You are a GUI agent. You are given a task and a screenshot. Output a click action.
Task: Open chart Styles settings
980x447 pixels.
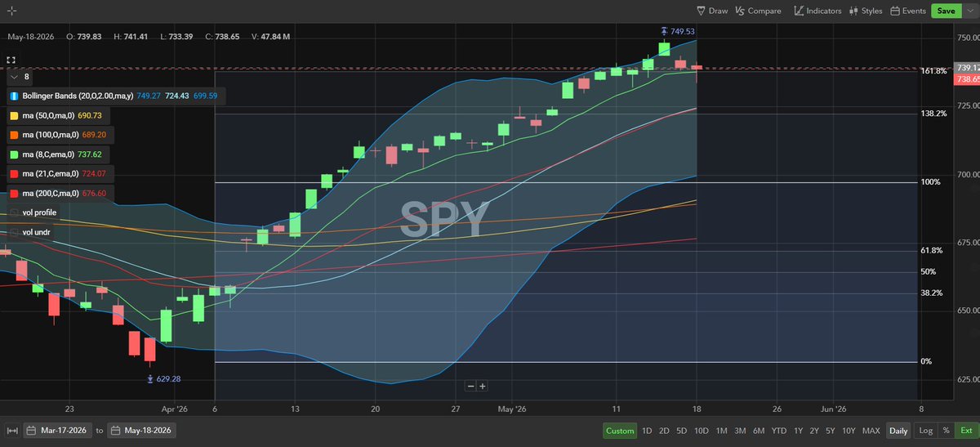866,11
